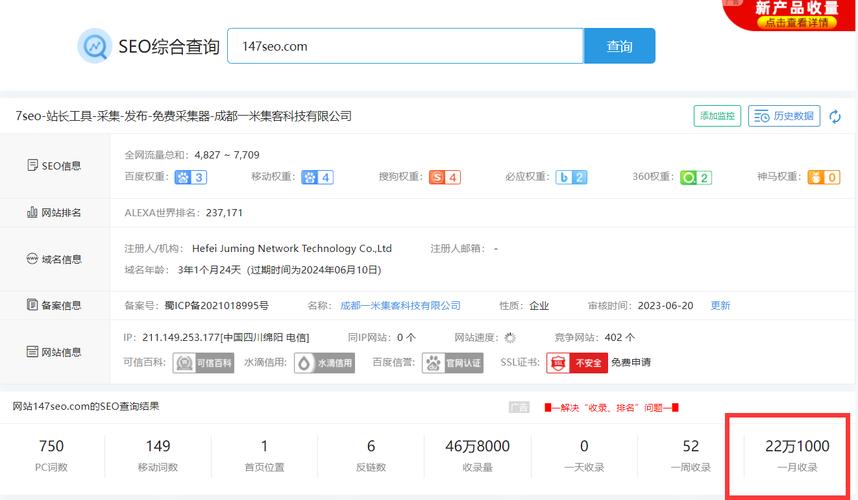Click the 域名信息 www globe icon
The height and width of the screenshot is (500, 858).
click(x=32, y=259)
